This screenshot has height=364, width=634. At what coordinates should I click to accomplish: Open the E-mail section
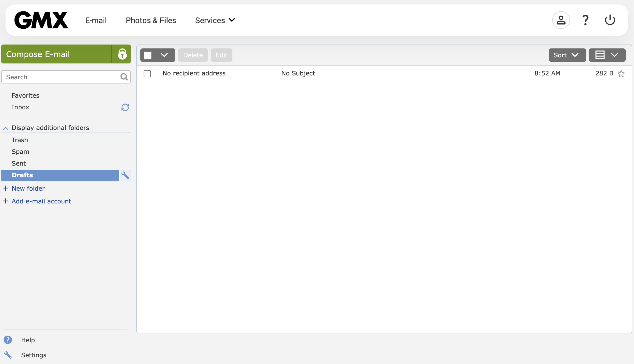[96, 20]
